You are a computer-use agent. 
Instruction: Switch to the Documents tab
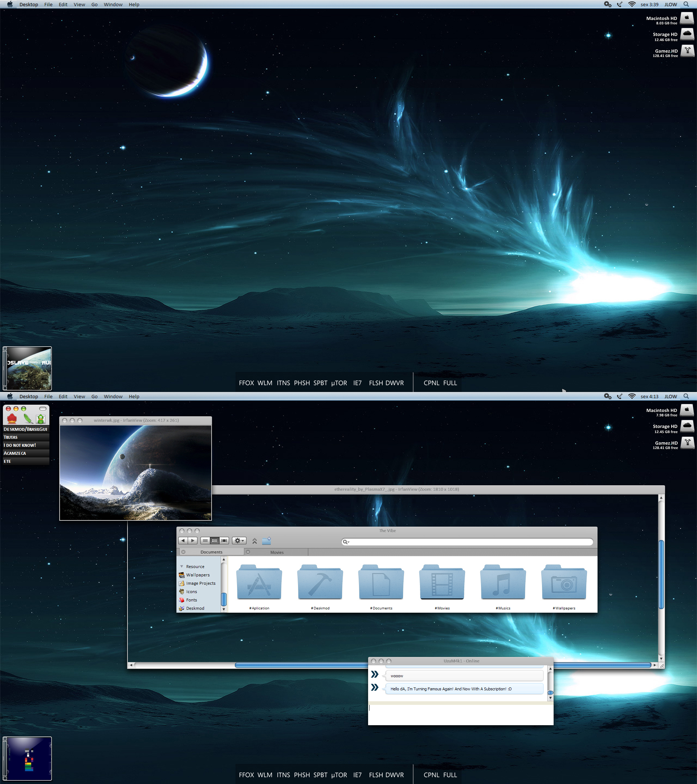pyautogui.click(x=211, y=552)
